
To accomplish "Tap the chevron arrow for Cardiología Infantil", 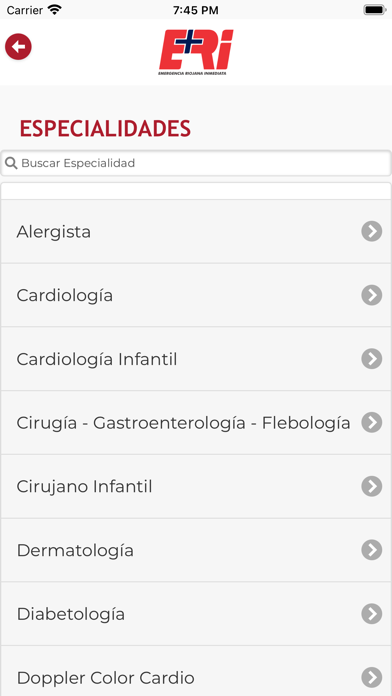I will tap(372, 359).
